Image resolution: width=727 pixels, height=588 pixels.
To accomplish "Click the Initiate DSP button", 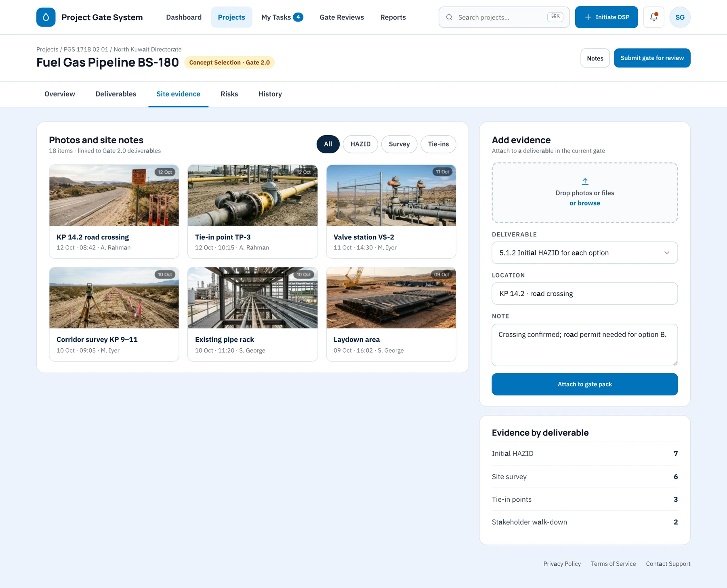I will (x=606, y=17).
